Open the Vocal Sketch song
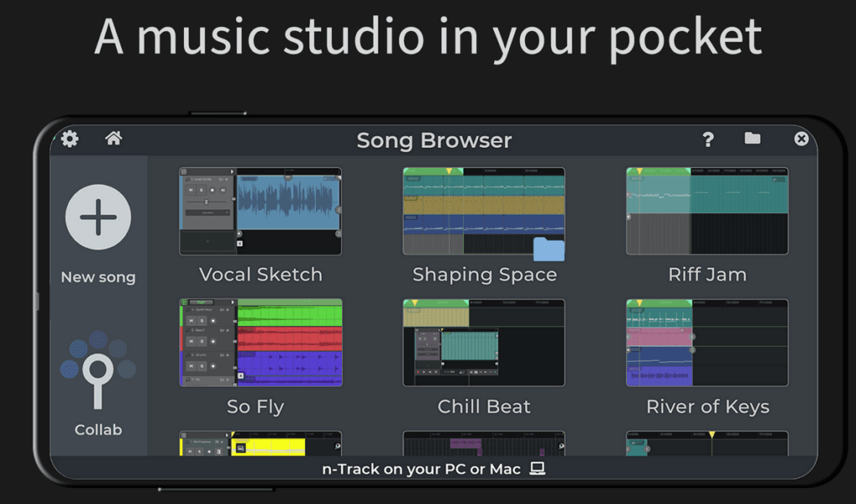This screenshot has height=504, width=856. point(260,209)
